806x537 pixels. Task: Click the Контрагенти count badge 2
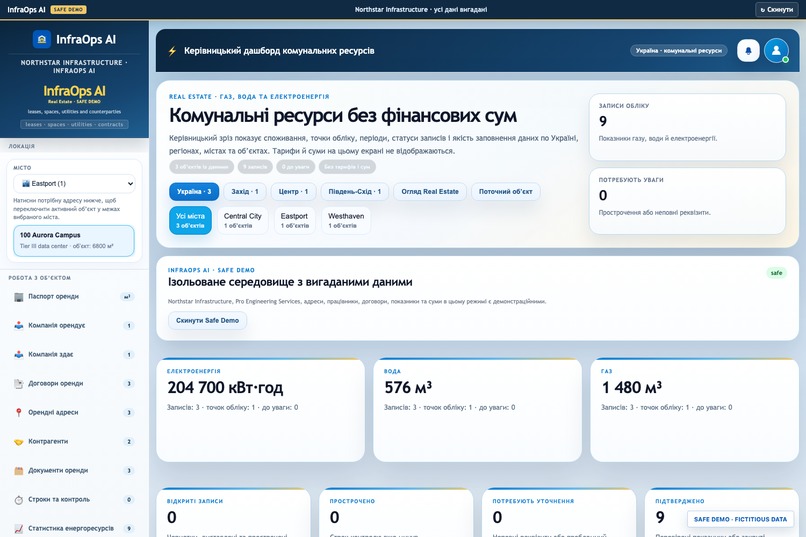click(129, 441)
